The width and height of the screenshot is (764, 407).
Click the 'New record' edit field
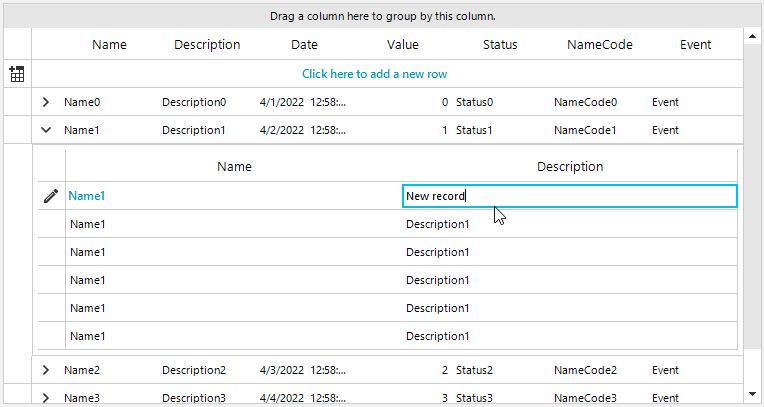tap(568, 196)
